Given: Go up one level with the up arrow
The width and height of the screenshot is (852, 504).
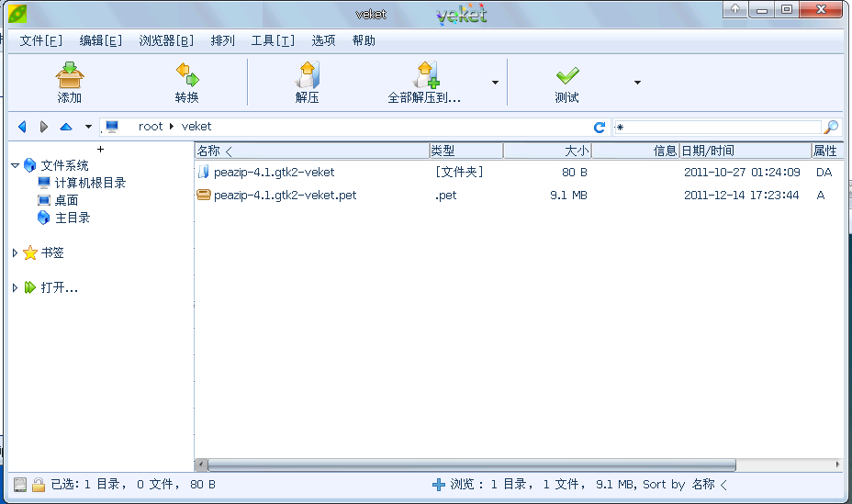Looking at the screenshot, I should 66,127.
